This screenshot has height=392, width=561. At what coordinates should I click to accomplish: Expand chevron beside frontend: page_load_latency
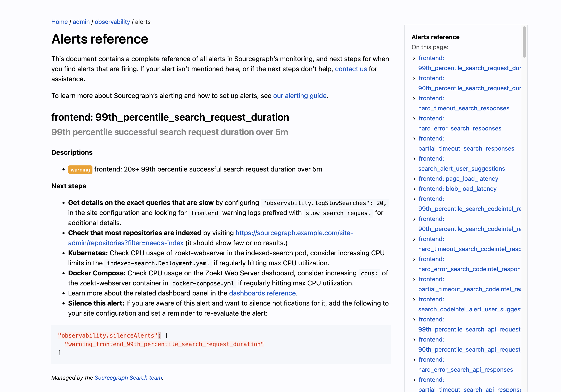click(414, 179)
